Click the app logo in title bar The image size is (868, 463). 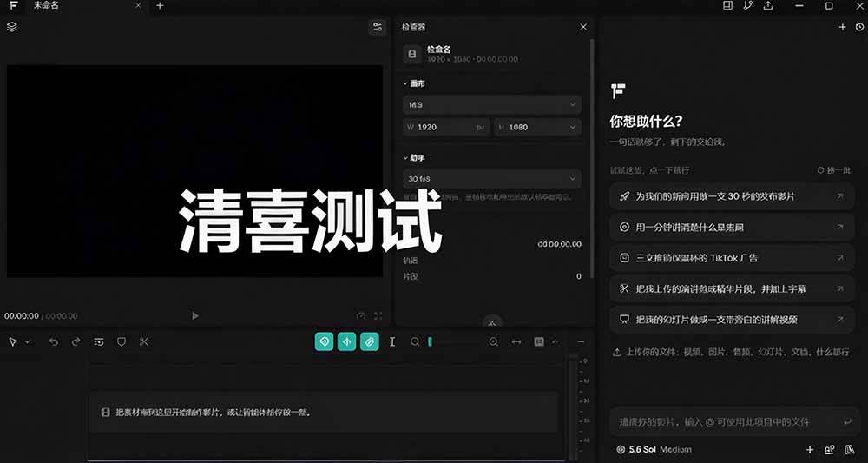(14, 5)
